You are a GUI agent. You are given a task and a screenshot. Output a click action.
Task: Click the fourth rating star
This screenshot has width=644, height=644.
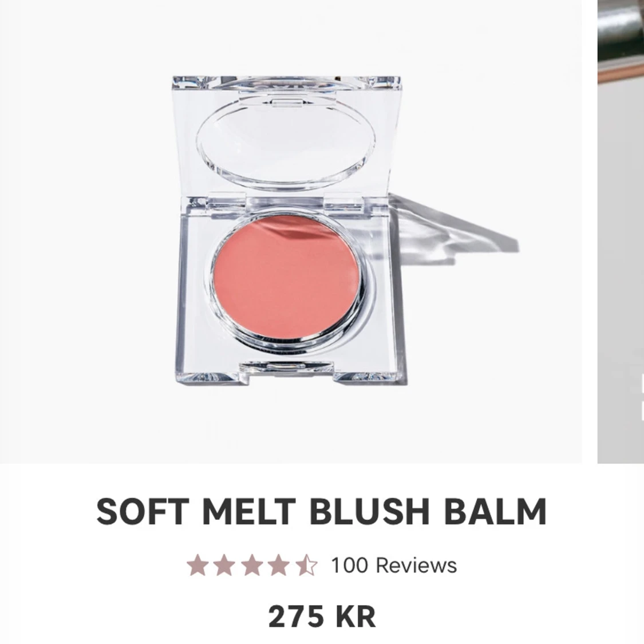point(279,565)
